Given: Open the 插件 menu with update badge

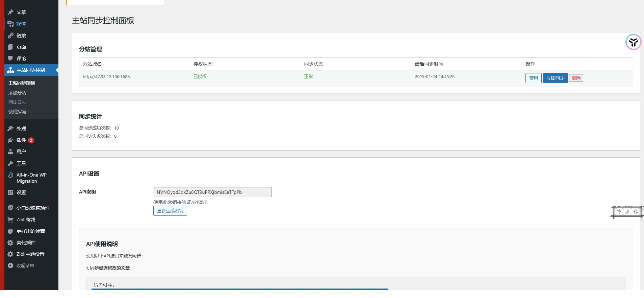Looking at the screenshot, I should coord(31,140).
